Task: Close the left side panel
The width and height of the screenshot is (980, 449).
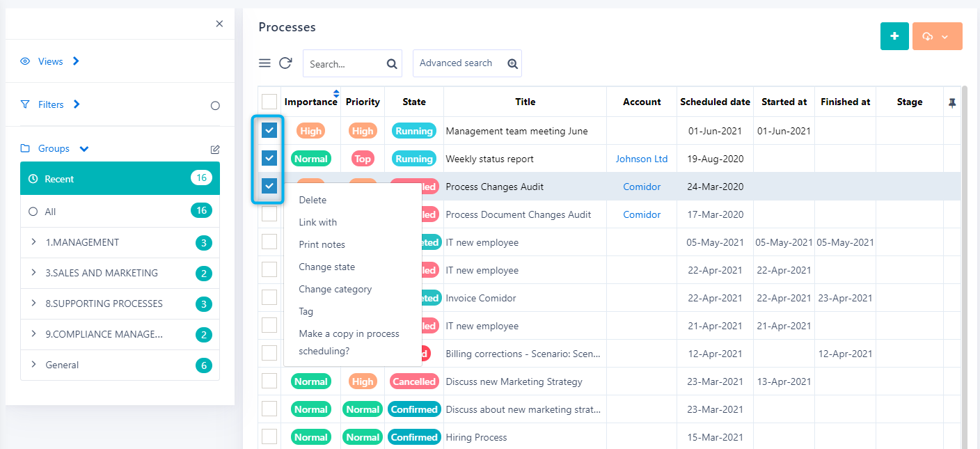Action: click(x=219, y=24)
